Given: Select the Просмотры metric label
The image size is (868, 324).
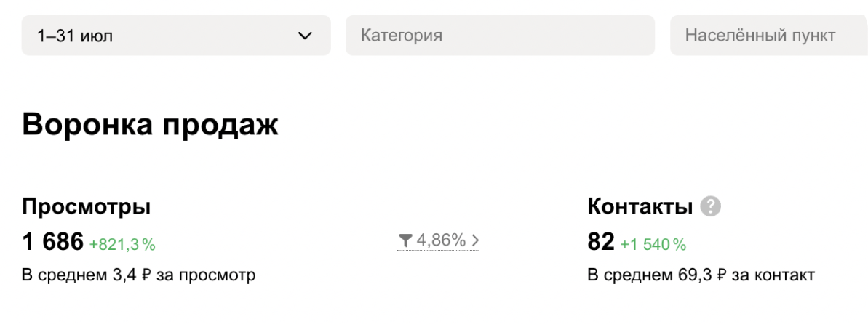Looking at the screenshot, I should click(86, 207).
